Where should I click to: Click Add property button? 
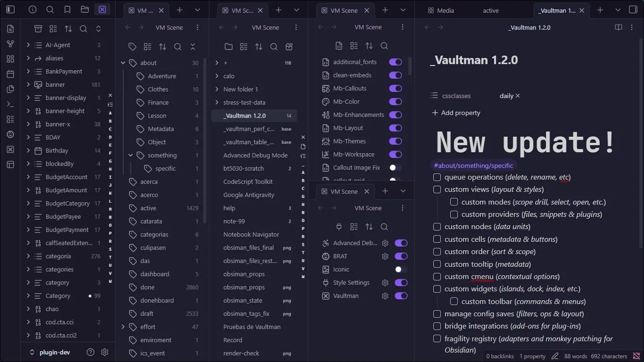coord(456,113)
